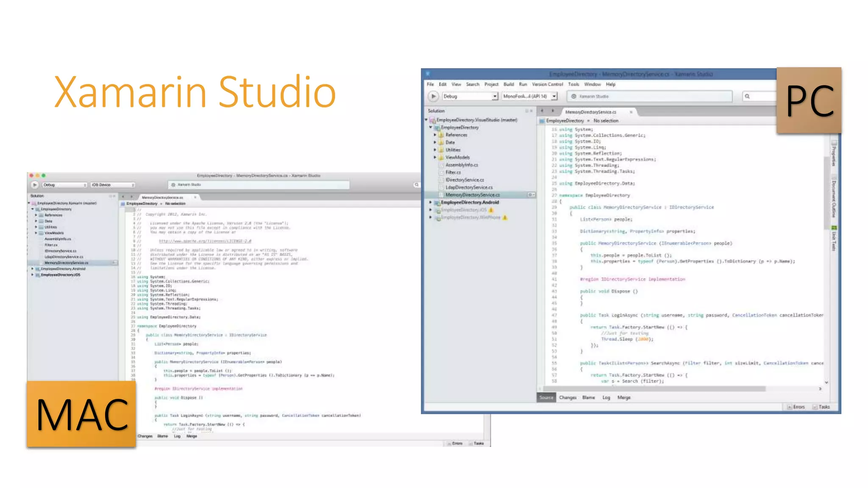
Task: Click warning icon beside EmployeeDirectory.iOS in PC
Action: tap(491, 210)
